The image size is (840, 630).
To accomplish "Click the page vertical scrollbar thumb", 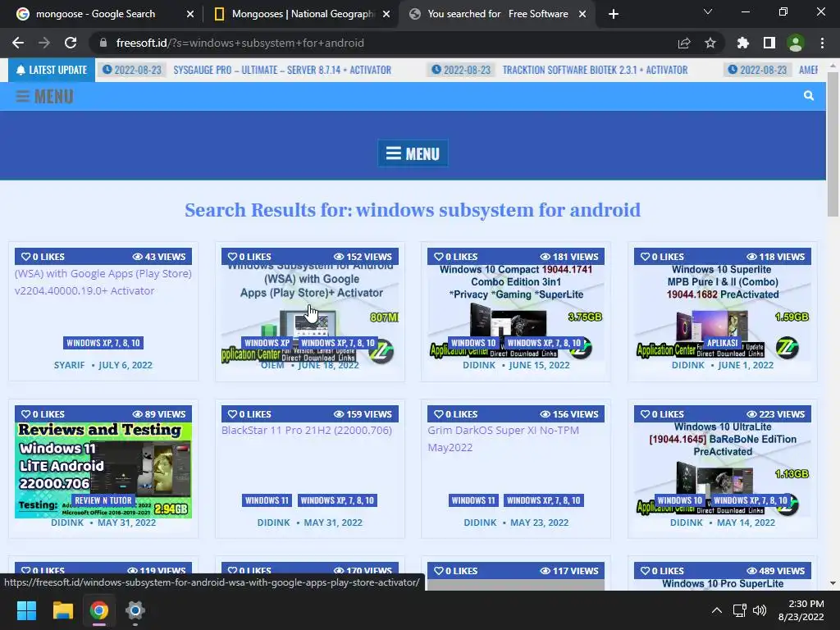I will [833, 144].
